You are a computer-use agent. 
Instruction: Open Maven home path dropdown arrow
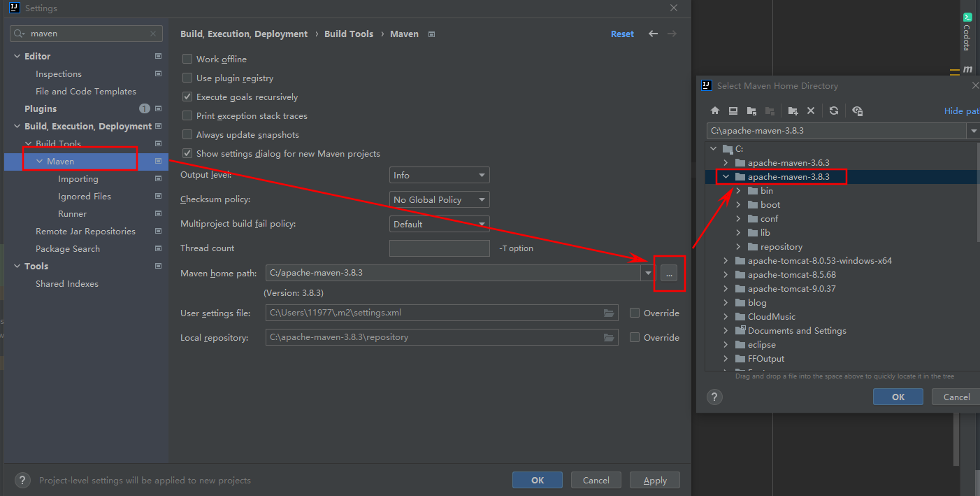(x=648, y=273)
